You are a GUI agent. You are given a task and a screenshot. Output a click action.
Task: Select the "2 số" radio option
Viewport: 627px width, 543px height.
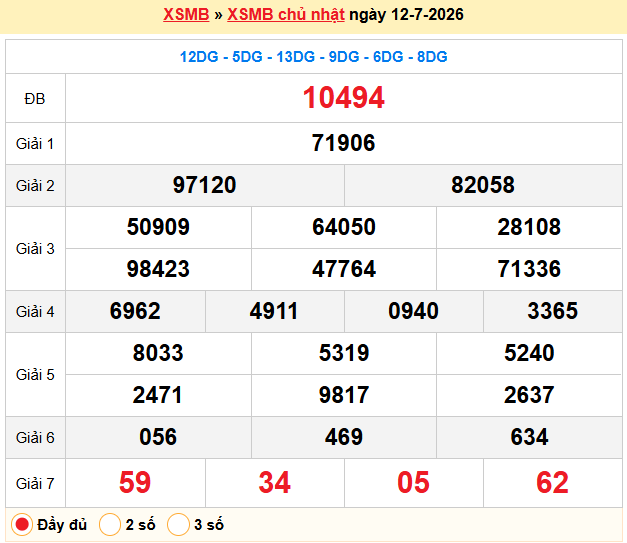coord(110,524)
